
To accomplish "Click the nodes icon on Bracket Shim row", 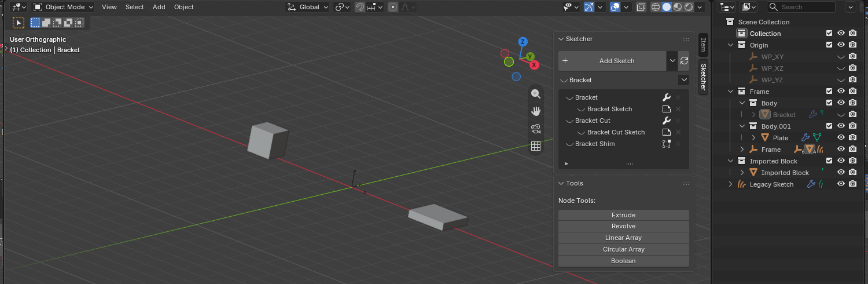I will pyautogui.click(x=666, y=144).
